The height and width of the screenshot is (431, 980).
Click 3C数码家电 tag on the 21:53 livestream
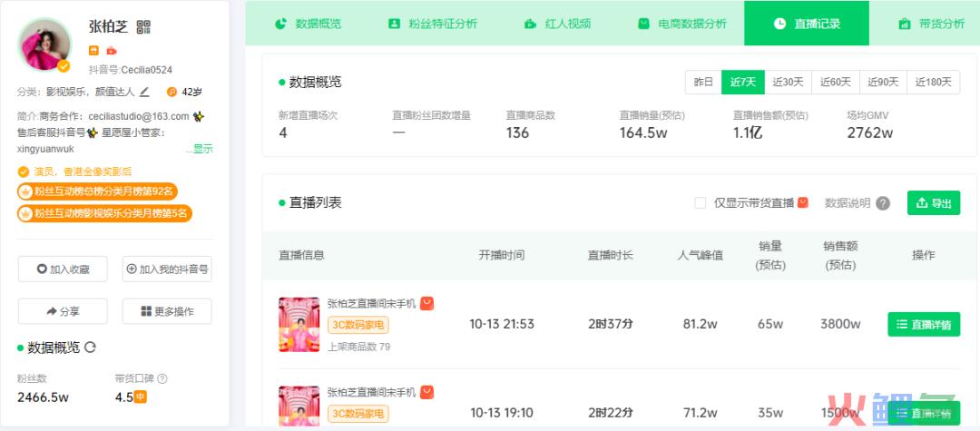358,325
